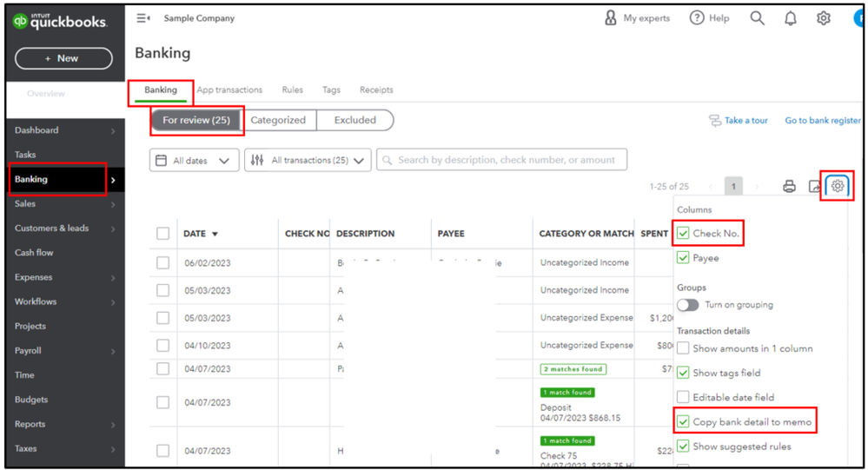Switch to the Banking tab

click(161, 89)
